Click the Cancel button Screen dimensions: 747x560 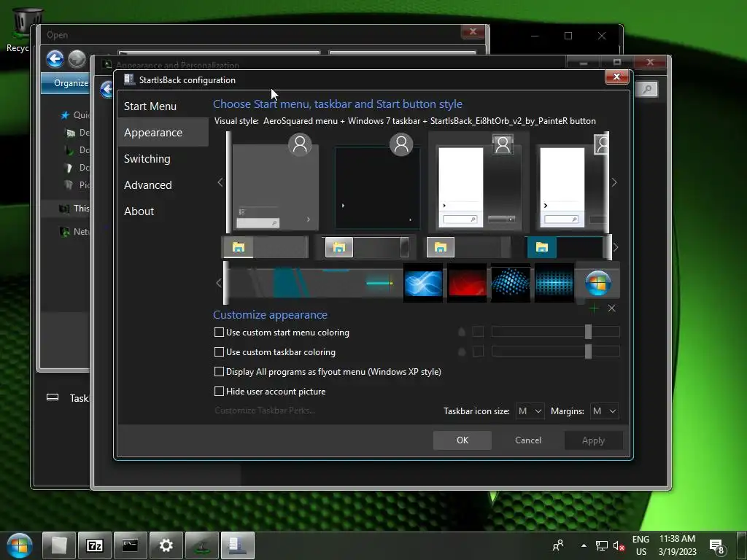click(528, 440)
